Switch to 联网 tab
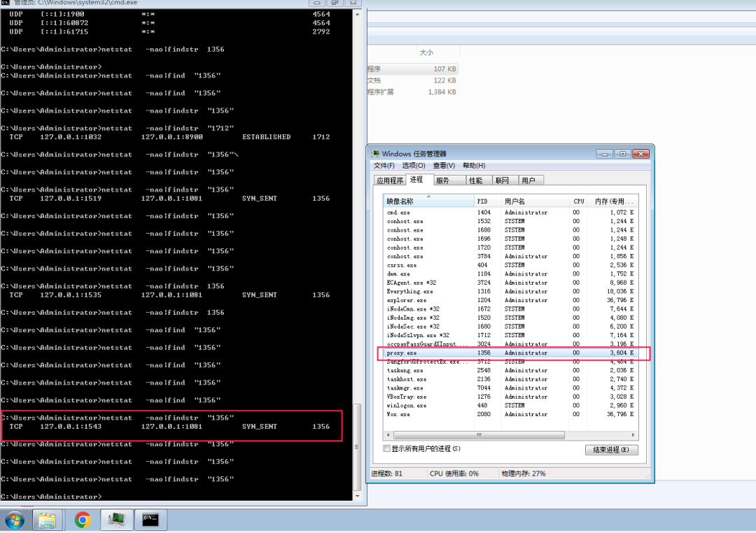Screen dimensions: 756x533 click(x=505, y=180)
